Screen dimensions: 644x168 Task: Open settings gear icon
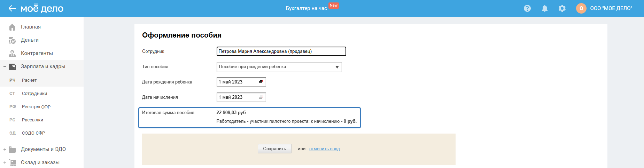coord(562,8)
